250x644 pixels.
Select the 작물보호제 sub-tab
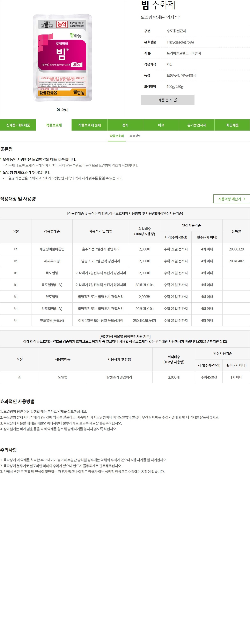coord(117,136)
